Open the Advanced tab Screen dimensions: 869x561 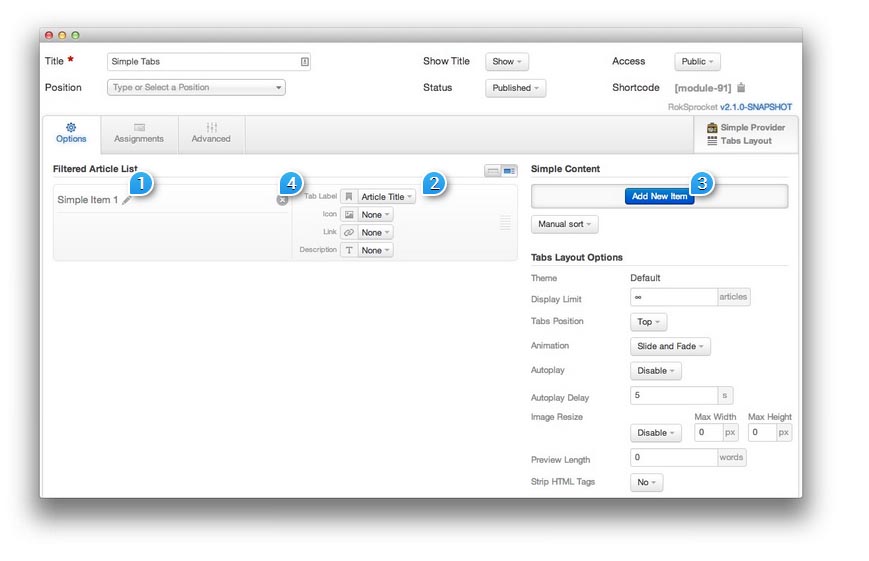point(211,133)
